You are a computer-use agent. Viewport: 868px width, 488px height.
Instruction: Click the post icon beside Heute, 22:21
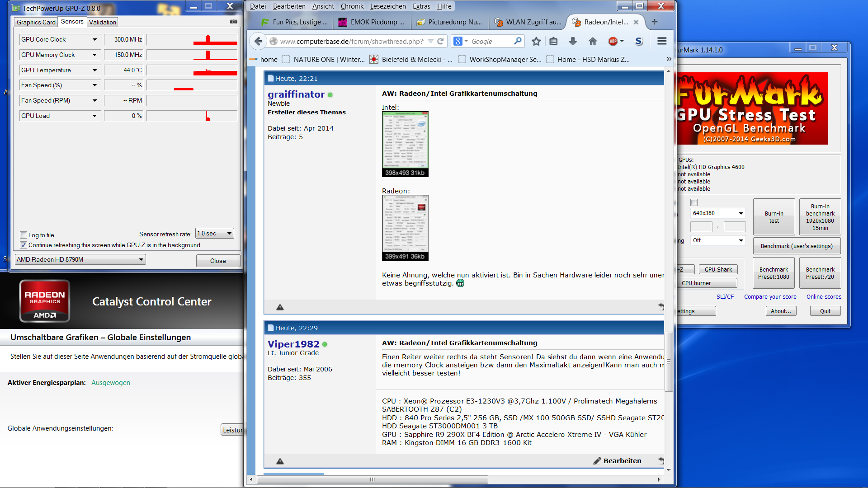pyautogui.click(x=271, y=78)
